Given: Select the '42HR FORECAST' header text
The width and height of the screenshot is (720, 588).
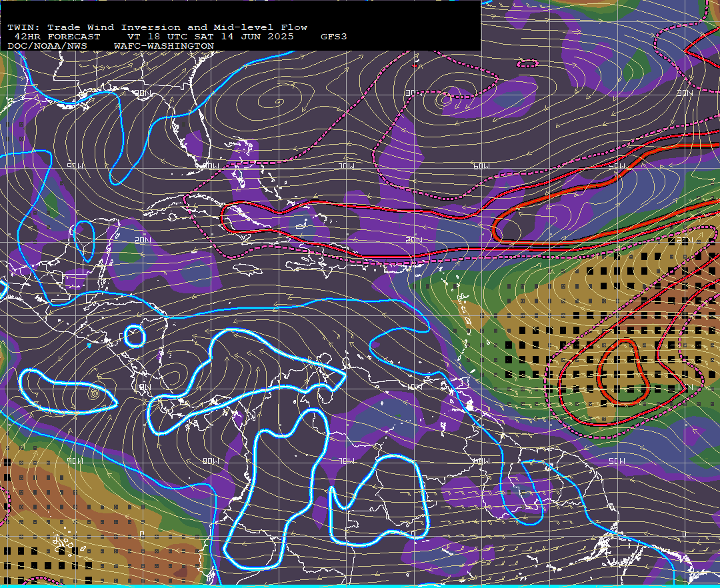Looking at the screenshot, I should pyautogui.click(x=57, y=37).
